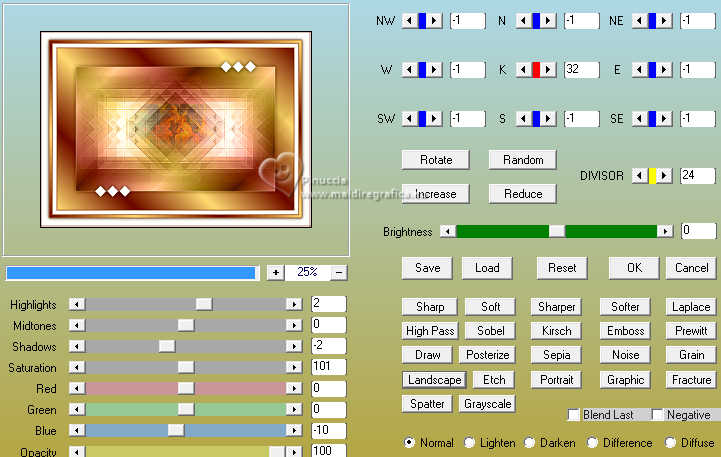The width and height of the screenshot is (721, 457).
Task: Select the Lighten blend mode
Action: pos(469,442)
